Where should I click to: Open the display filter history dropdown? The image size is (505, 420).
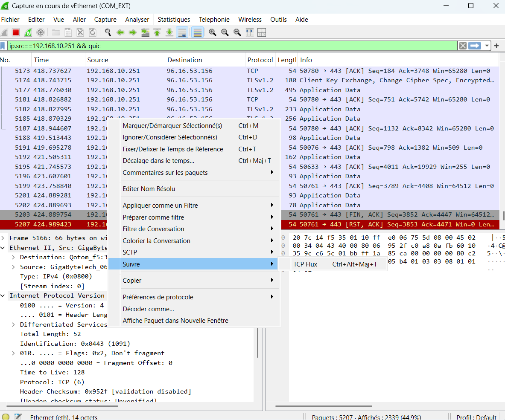(x=487, y=46)
